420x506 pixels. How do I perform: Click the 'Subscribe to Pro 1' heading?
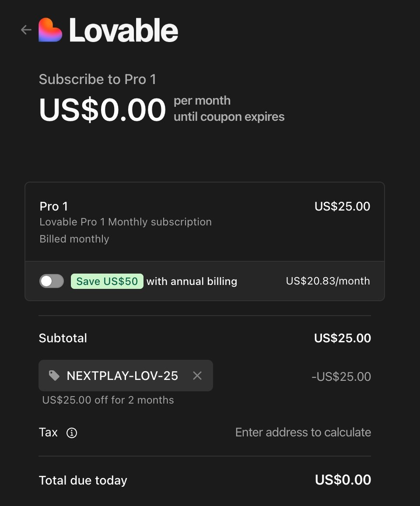[x=98, y=79]
